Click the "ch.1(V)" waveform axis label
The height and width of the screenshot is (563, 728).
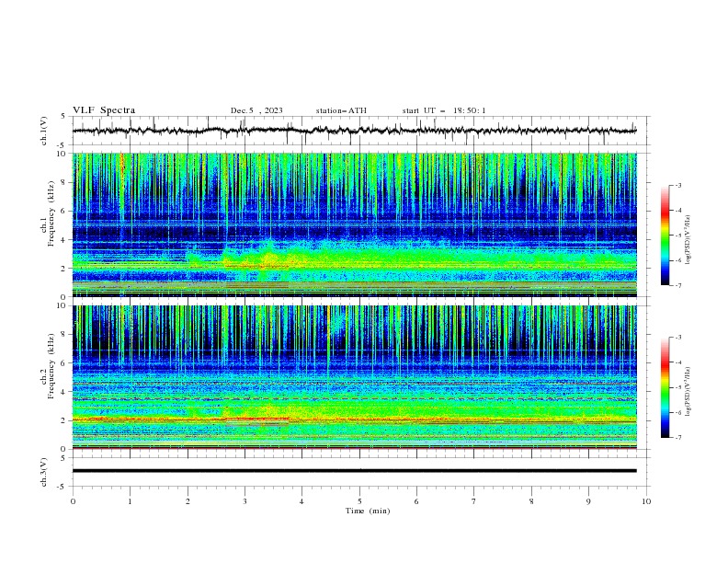point(44,131)
